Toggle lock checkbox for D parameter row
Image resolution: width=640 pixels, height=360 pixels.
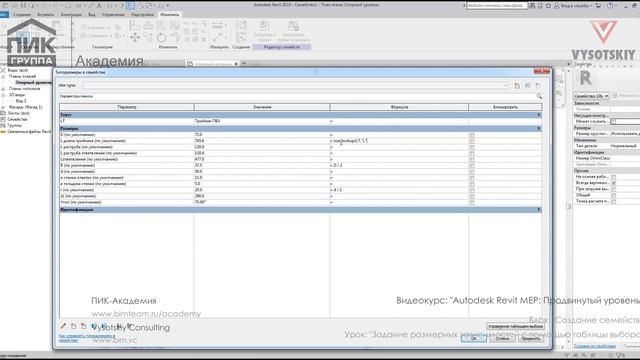pyautogui.click(x=472, y=135)
